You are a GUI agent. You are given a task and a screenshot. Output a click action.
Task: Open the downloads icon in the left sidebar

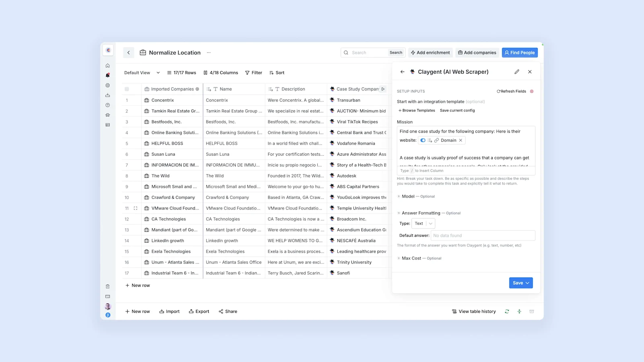107,95
